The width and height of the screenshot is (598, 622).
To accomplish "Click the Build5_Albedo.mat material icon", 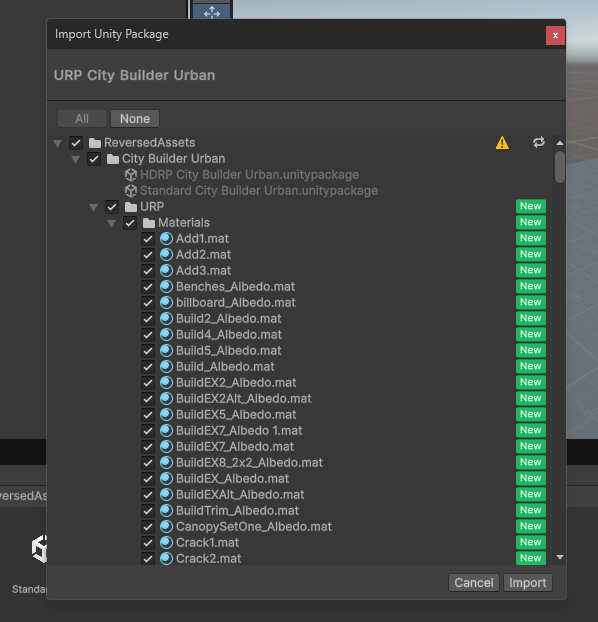I will pyautogui.click(x=166, y=351).
